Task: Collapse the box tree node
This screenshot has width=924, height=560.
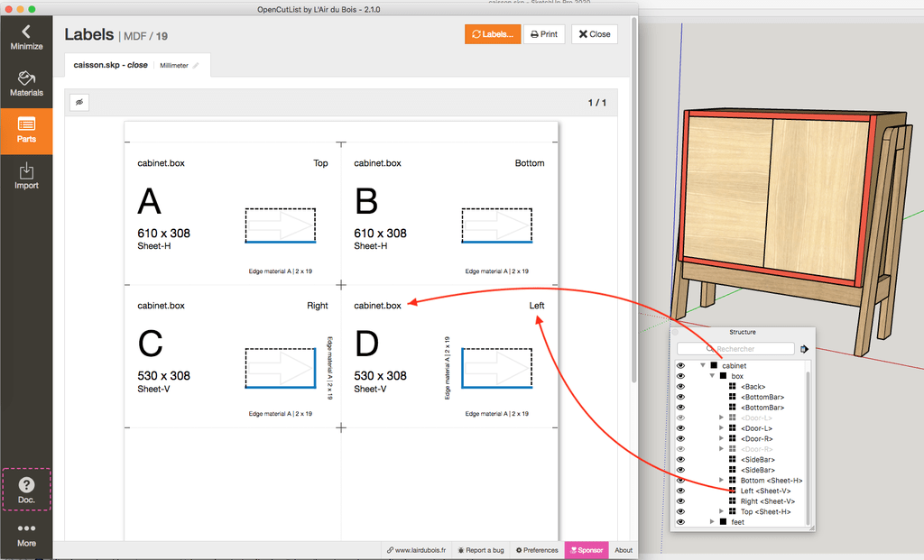Action: click(712, 376)
